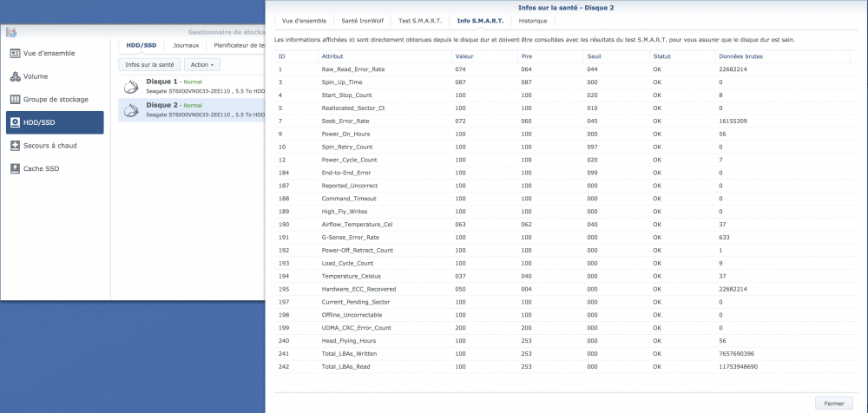Select Info S.M.A.R.T. tab

click(x=480, y=21)
